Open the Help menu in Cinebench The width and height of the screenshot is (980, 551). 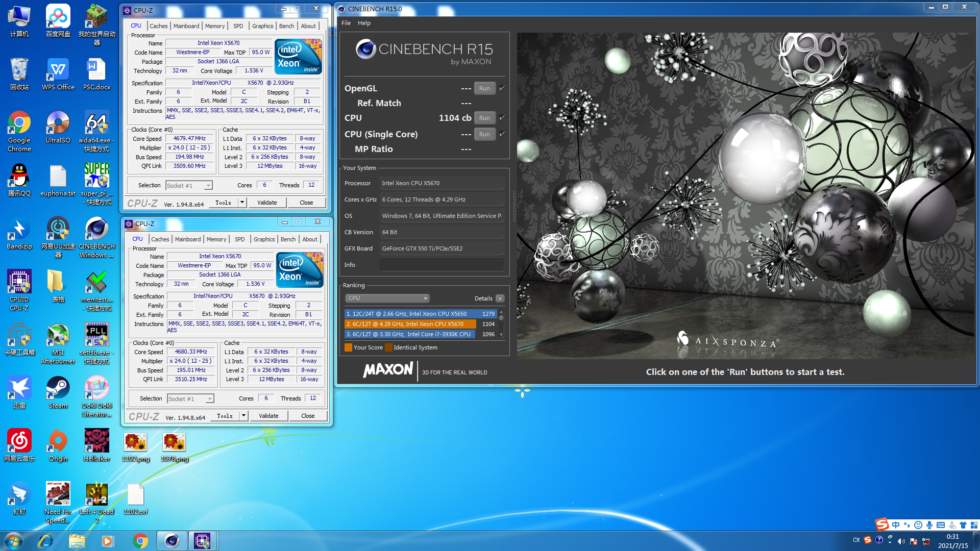click(364, 23)
